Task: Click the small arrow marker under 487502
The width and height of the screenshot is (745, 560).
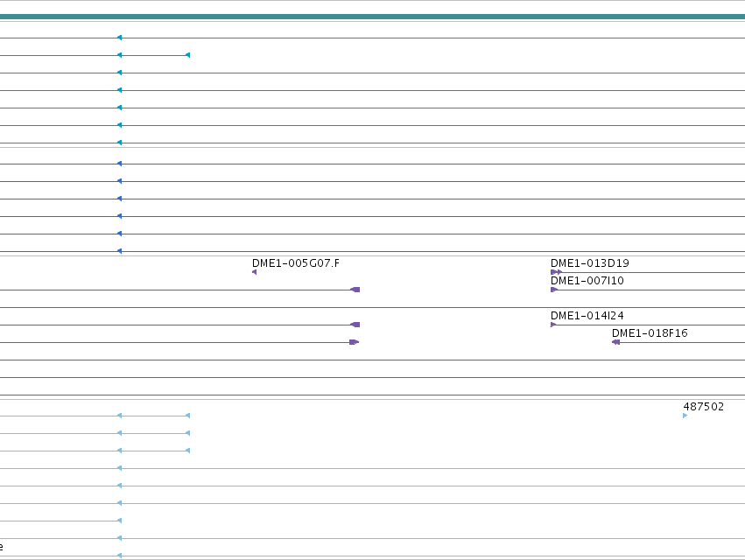Action: pyautogui.click(x=685, y=416)
